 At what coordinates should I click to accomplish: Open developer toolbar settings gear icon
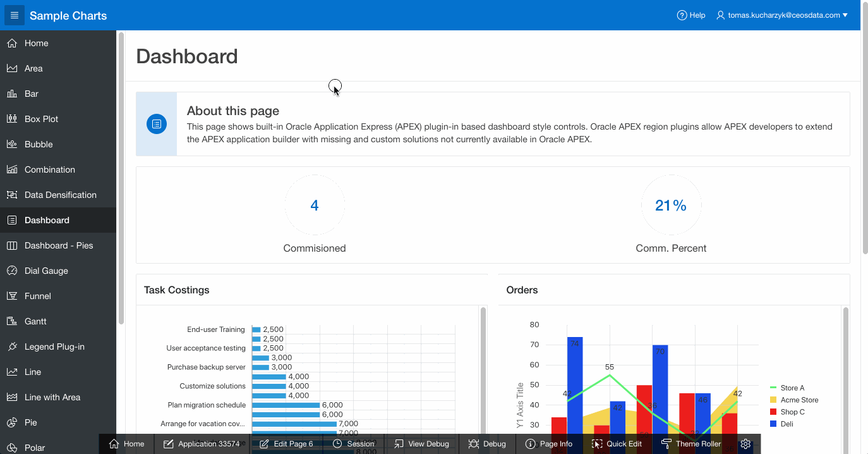coord(745,444)
